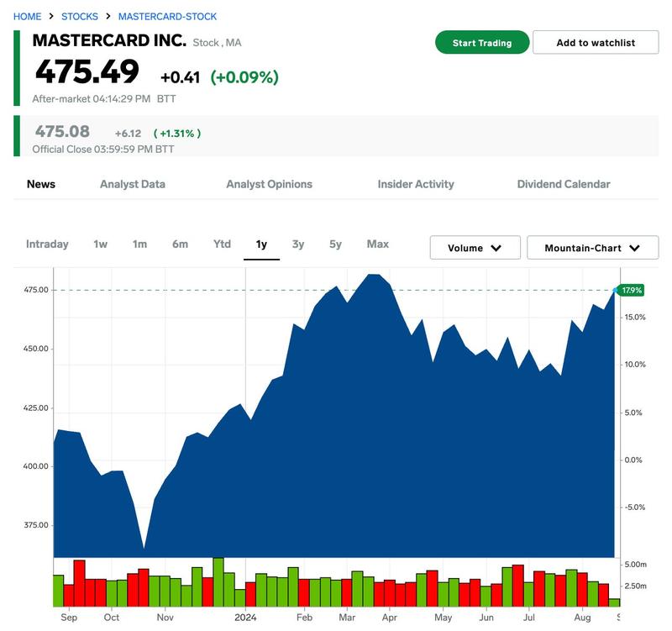Switch to the Analyst Data tab
The height and width of the screenshot is (631, 672).
(x=133, y=184)
